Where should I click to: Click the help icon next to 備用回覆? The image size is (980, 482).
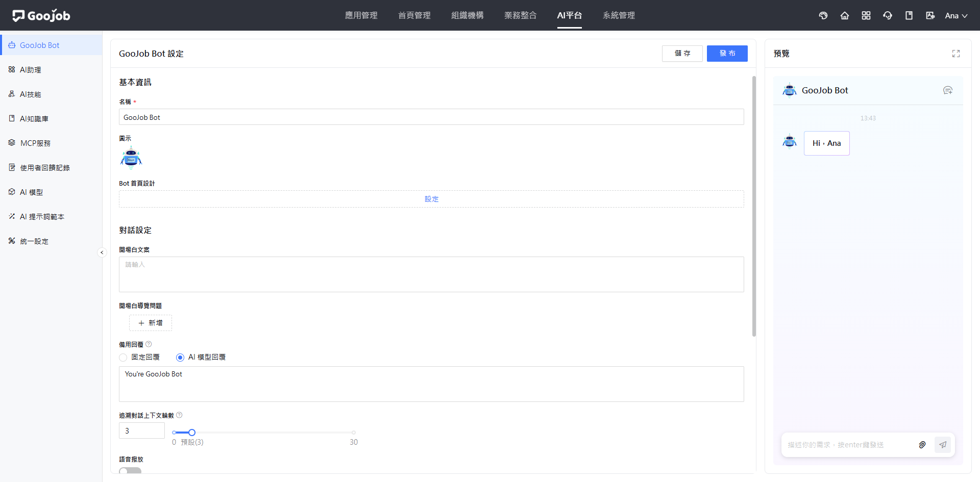[149, 344]
